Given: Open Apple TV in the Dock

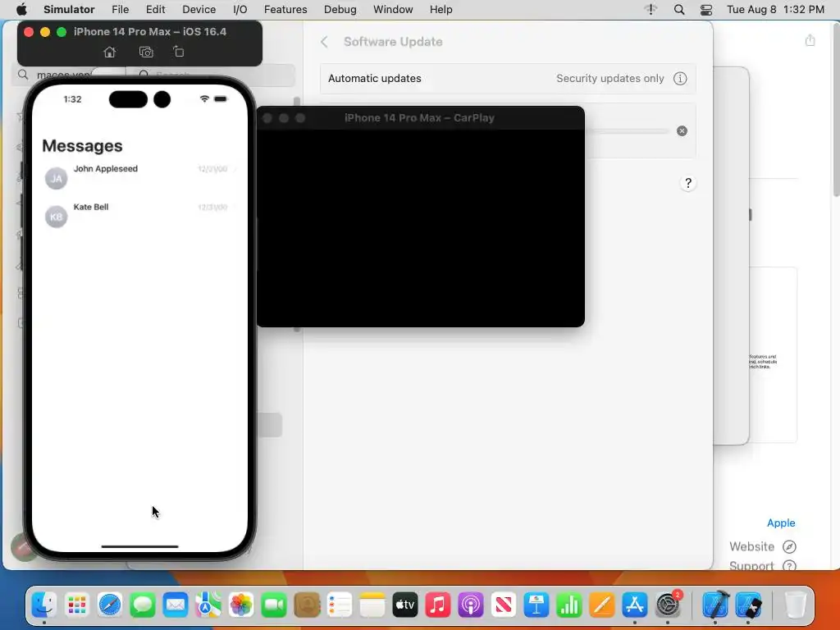Looking at the screenshot, I should [x=405, y=605].
